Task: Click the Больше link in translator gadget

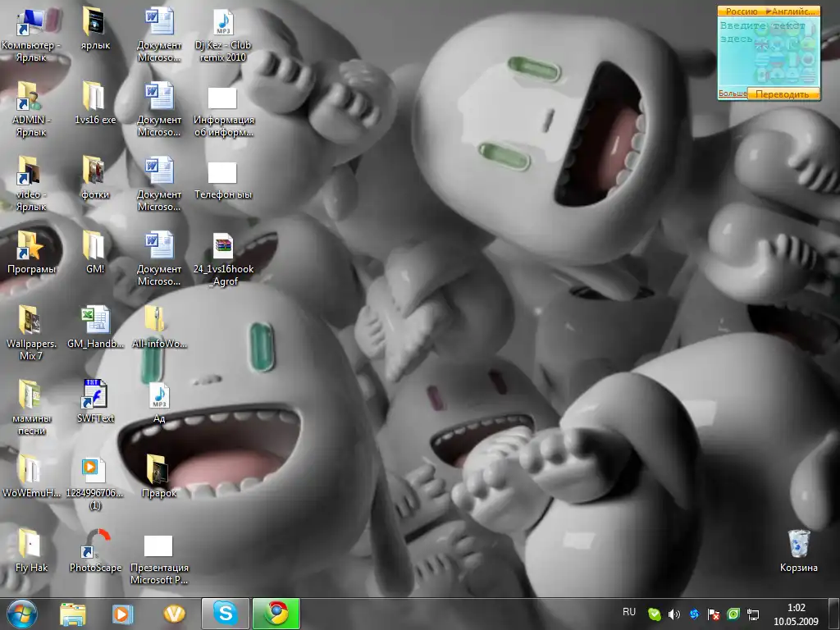Action: 733,94
